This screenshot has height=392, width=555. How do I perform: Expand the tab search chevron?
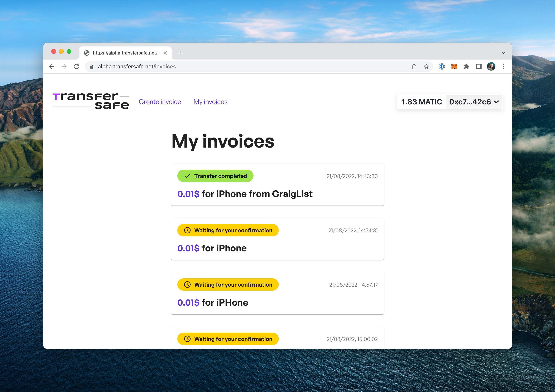pos(504,53)
